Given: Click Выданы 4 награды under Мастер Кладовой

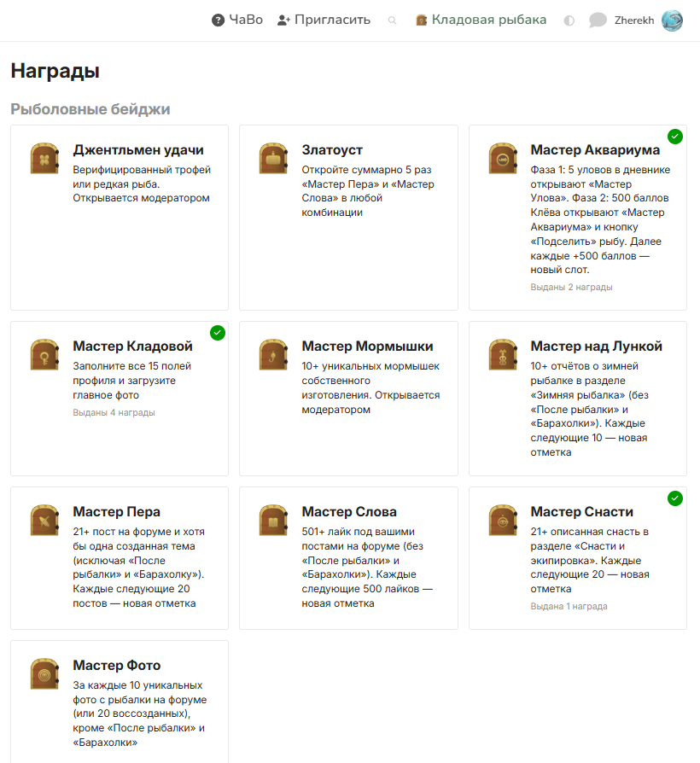Looking at the screenshot, I should tap(114, 412).
